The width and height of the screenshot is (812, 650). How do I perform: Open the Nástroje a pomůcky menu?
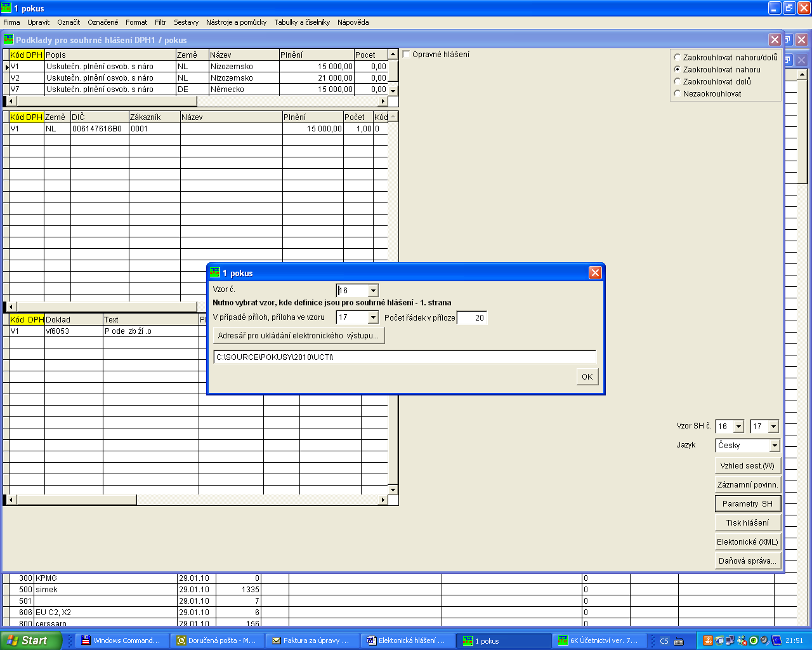pyautogui.click(x=236, y=22)
